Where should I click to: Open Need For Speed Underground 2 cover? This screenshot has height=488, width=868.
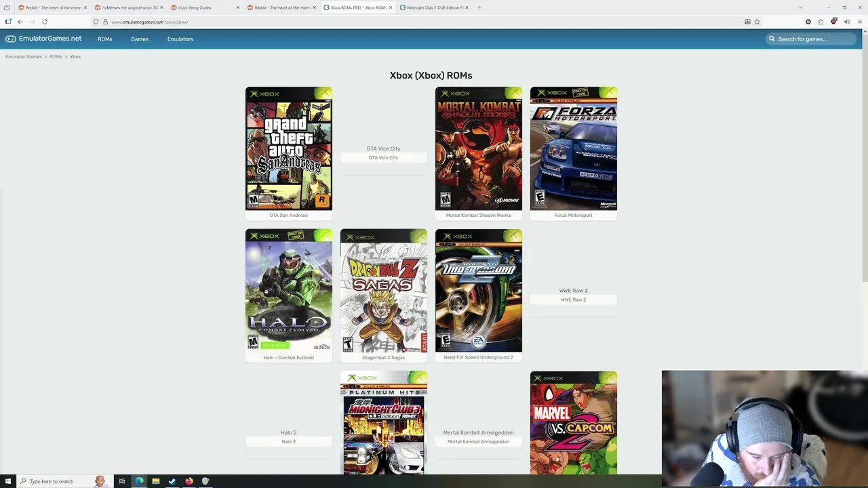click(479, 291)
